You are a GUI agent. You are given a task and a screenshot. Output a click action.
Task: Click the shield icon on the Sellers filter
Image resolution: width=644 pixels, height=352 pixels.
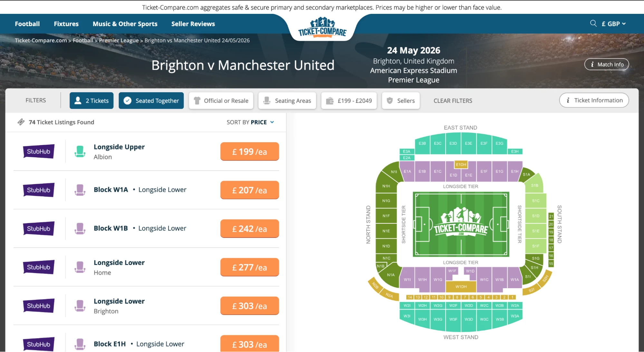390,101
